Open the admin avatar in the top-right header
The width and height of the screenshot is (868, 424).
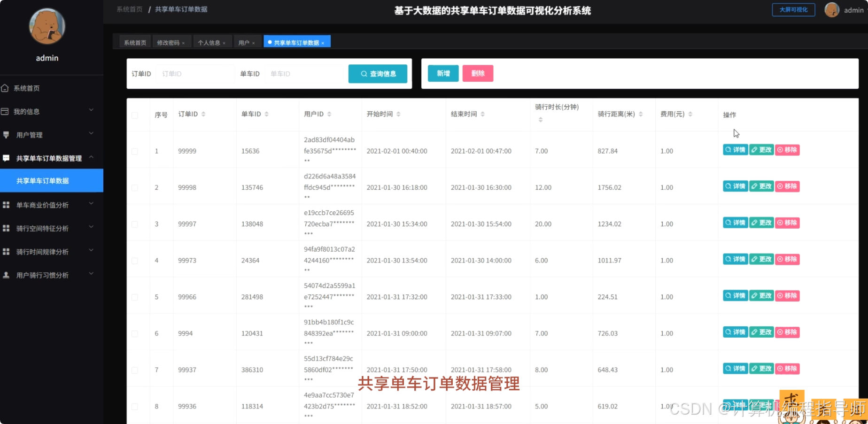(x=832, y=10)
